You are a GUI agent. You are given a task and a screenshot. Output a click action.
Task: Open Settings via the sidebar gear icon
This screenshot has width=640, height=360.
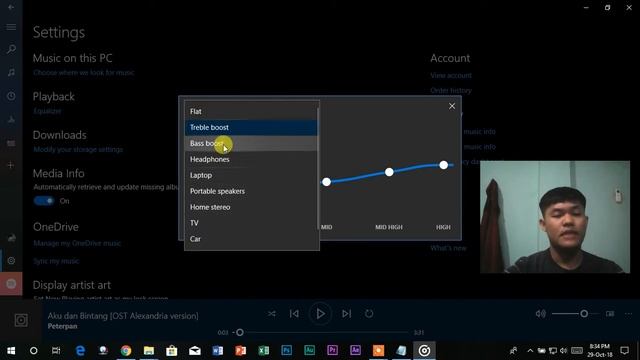(11, 260)
